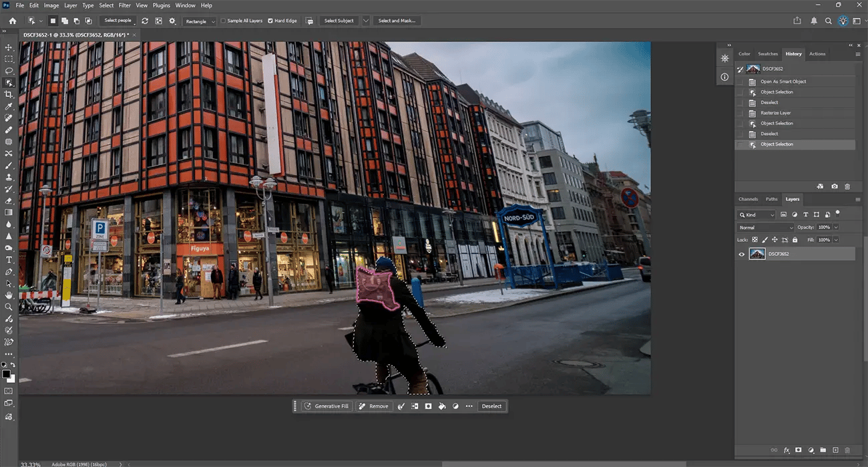868x467 pixels.
Task: Select the Lasso tool
Action: pos(9,71)
